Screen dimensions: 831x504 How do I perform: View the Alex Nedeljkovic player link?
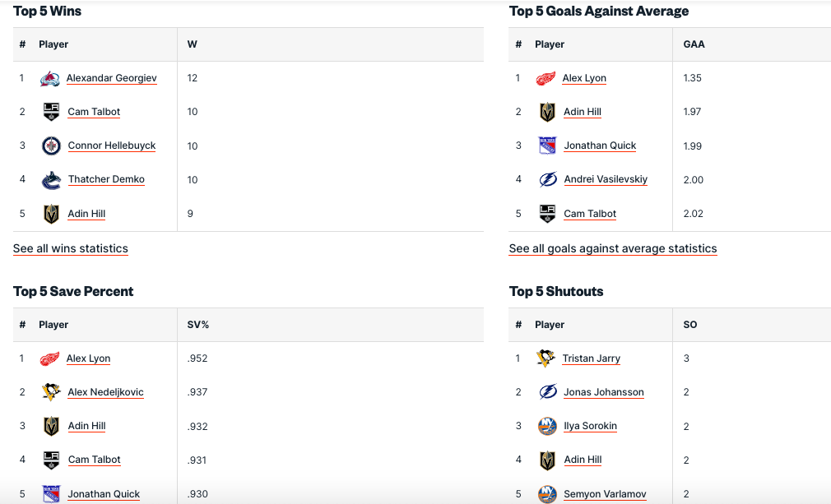tap(106, 392)
